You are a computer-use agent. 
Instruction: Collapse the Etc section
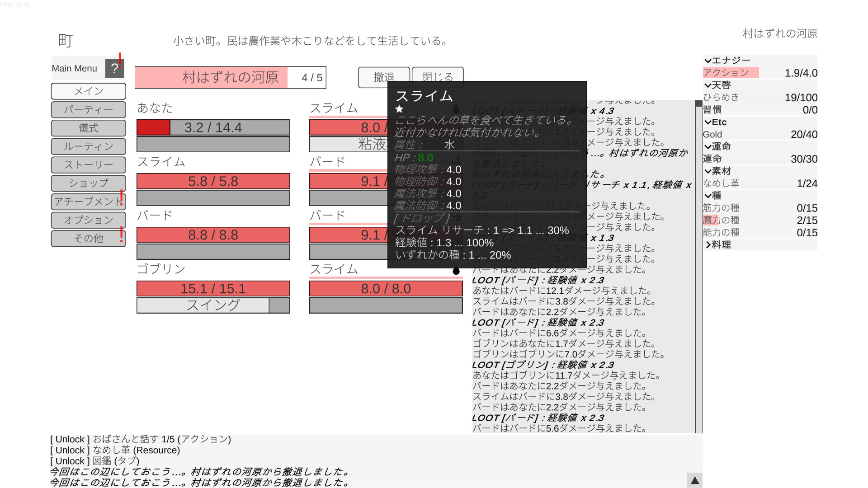coord(708,122)
